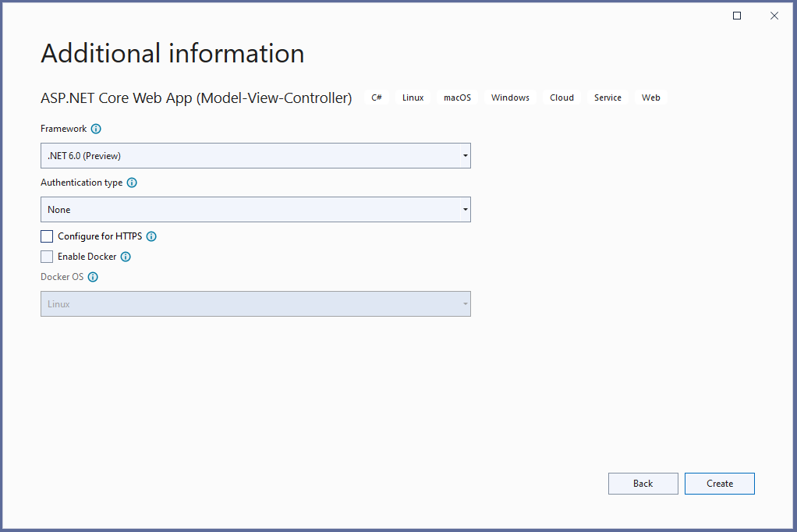The width and height of the screenshot is (797, 532).
Task: Click info icon beside Configure for HTTPS
Action: pyautogui.click(x=151, y=236)
